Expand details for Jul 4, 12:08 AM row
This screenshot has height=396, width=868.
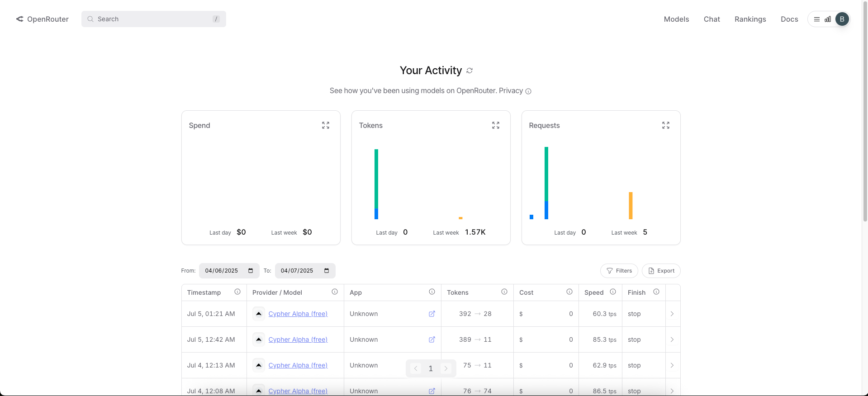click(x=672, y=391)
